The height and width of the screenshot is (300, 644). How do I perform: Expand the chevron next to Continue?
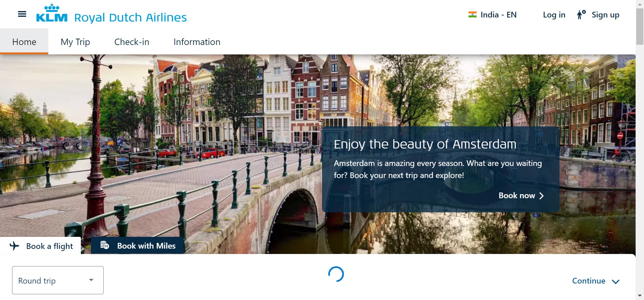click(615, 282)
